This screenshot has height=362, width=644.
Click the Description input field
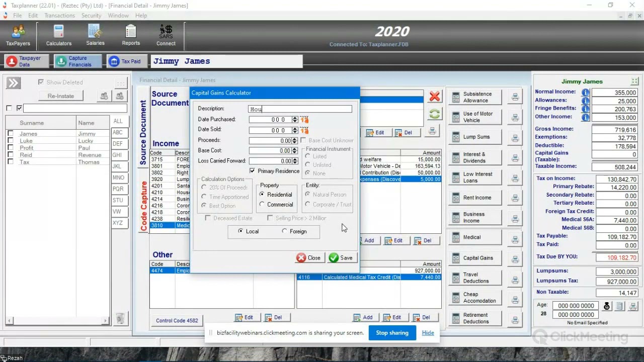point(300,109)
